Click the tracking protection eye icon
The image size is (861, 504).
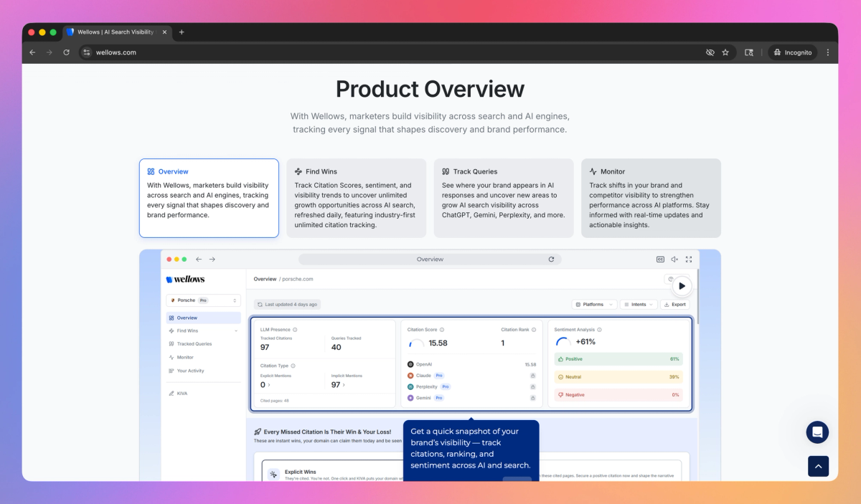pos(710,52)
